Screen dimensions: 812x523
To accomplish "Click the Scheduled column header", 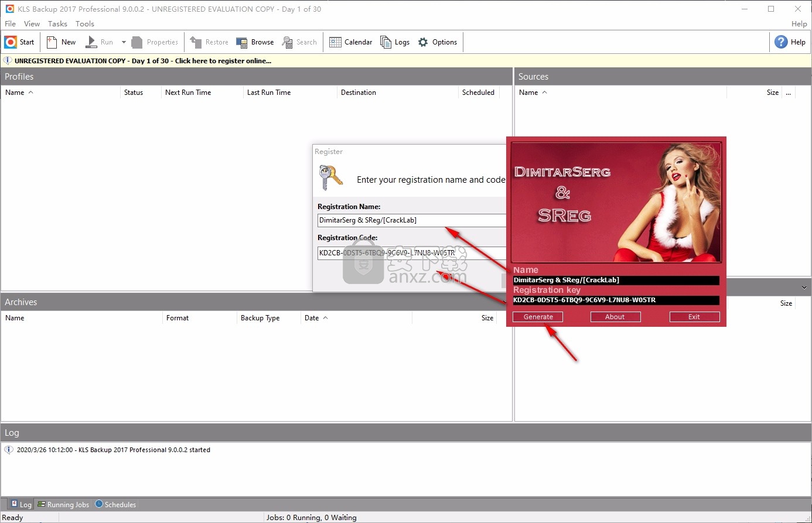I will tap(478, 93).
